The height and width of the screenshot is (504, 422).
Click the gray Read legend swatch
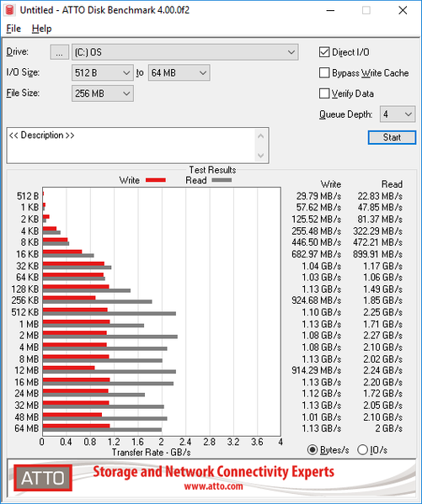click(x=222, y=180)
